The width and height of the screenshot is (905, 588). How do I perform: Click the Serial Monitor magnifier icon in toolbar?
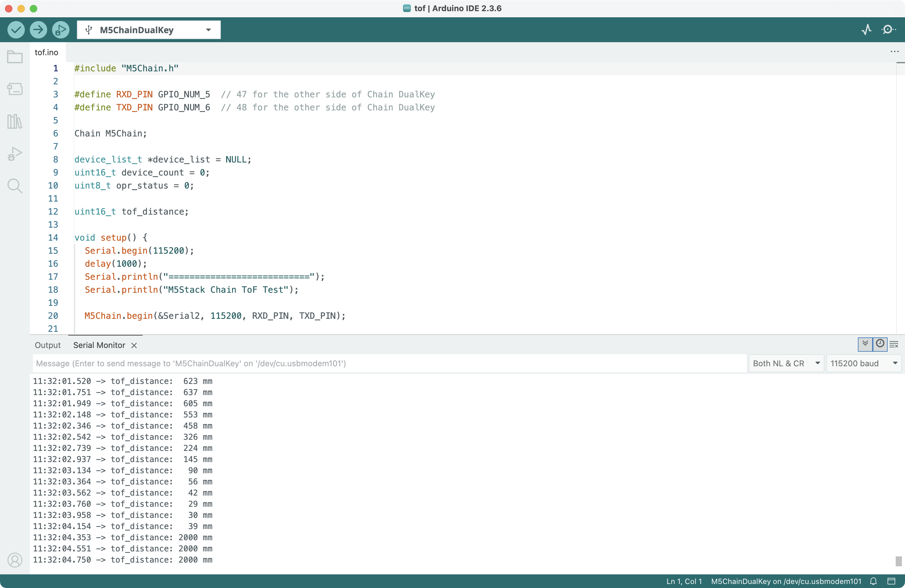888,30
